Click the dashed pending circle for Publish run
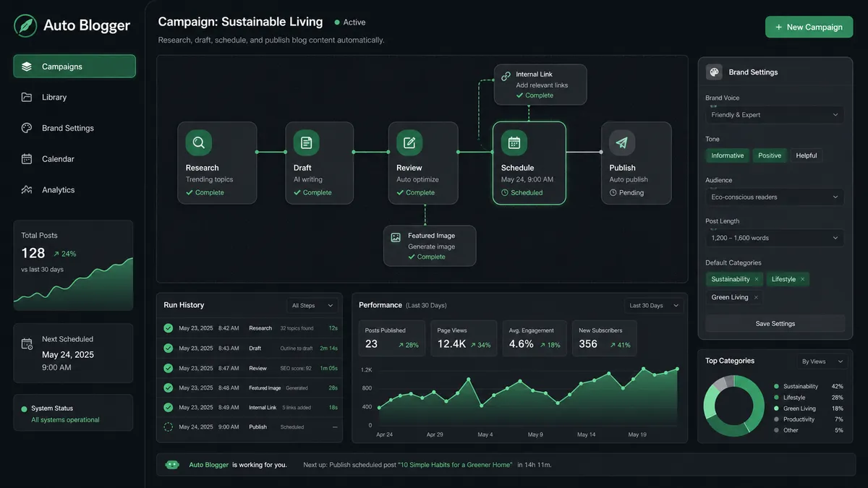Viewport: 868px width, 488px height. (x=169, y=427)
